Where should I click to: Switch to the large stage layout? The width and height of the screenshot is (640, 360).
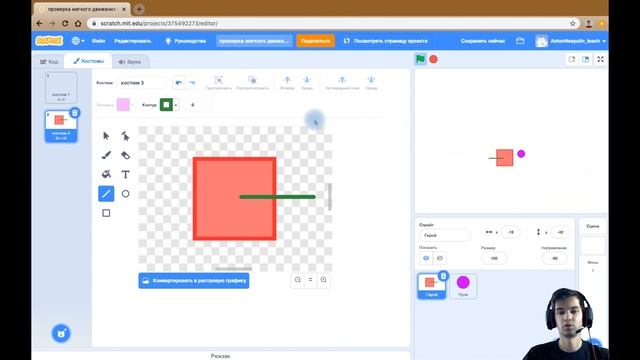[x=586, y=59]
